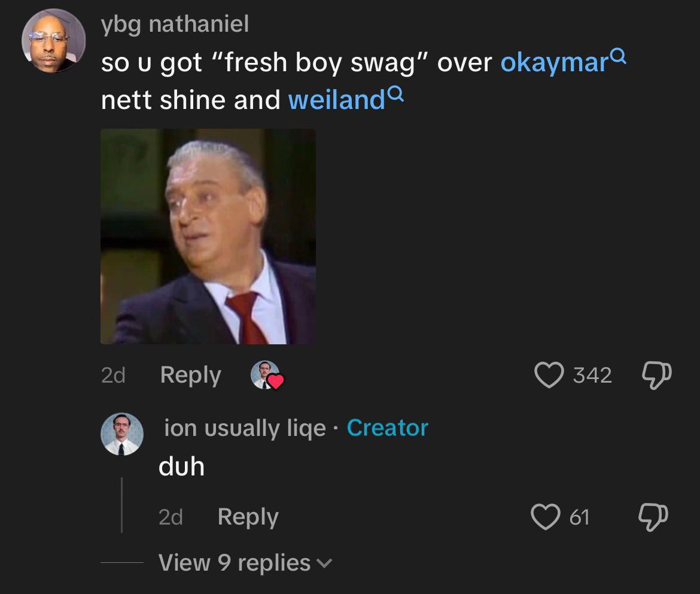Dislike the creator's "duh" reply
Image resolution: width=700 pixels, height=594 pixels.
point(653,517)
